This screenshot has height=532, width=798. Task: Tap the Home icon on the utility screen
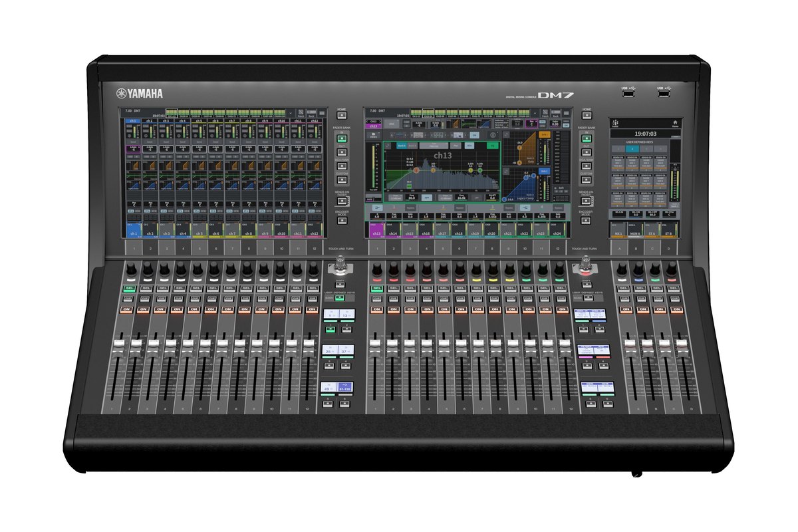[x=675, y=123]
